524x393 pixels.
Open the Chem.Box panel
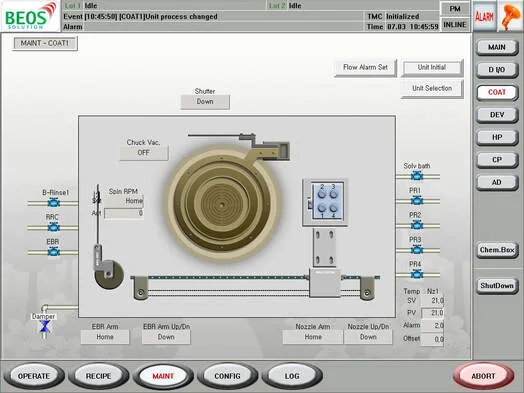(x=497, y=250)
